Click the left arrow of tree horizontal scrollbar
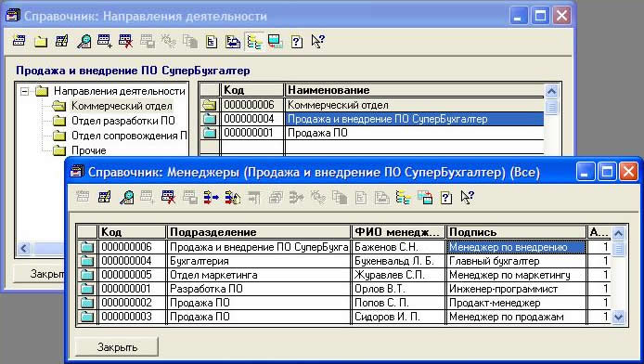 (x=24, y=248)
